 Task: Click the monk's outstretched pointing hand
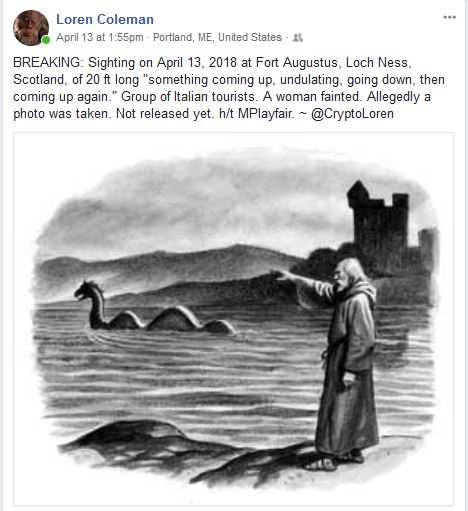point(279,274)
